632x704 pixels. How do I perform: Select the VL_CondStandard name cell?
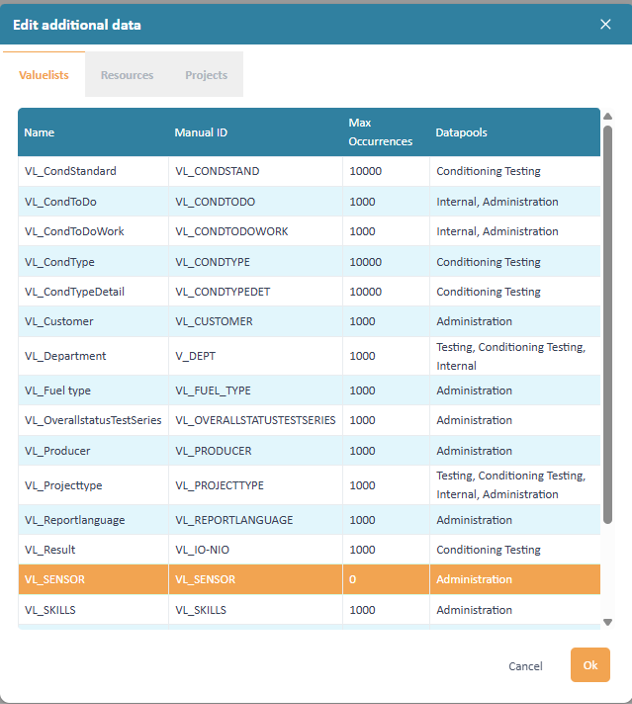tap(93, 171)
